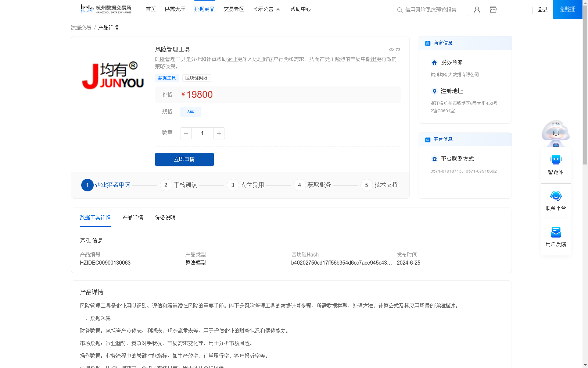Open 供需大厅 navigation item
This screenshot has width=588, height=368.
(175, 9)
